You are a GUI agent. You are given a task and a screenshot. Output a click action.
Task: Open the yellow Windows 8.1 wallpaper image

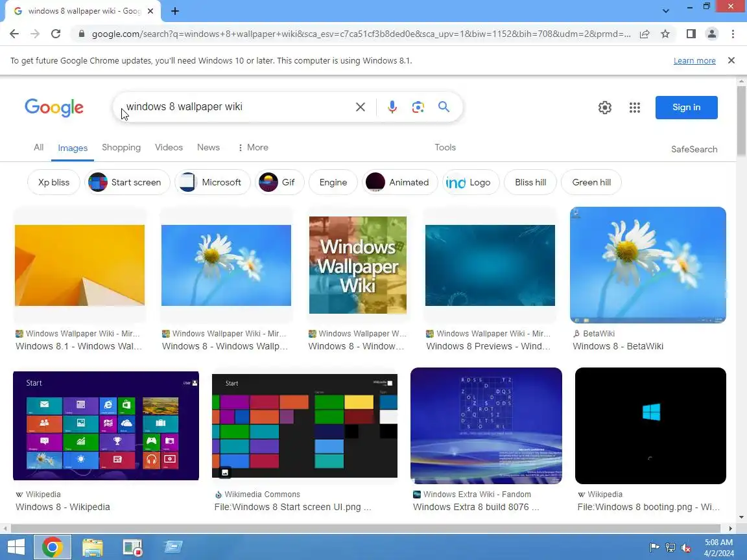pos(80,265)
